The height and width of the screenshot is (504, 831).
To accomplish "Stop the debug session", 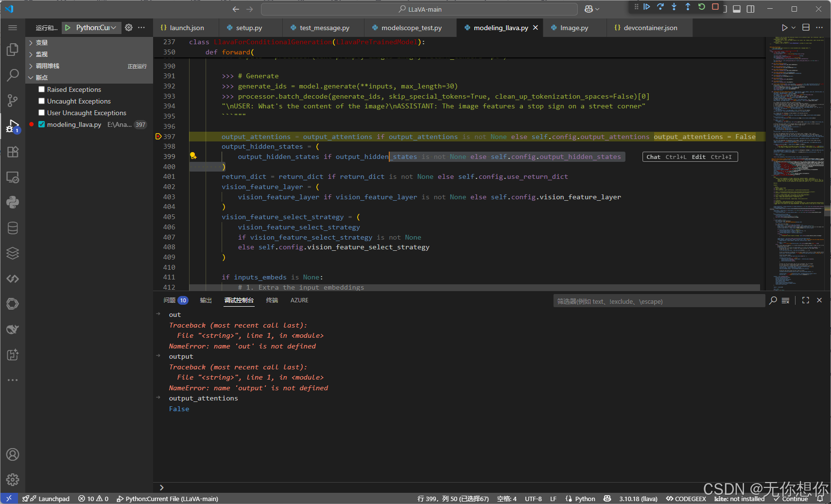I will coord(715,7).
